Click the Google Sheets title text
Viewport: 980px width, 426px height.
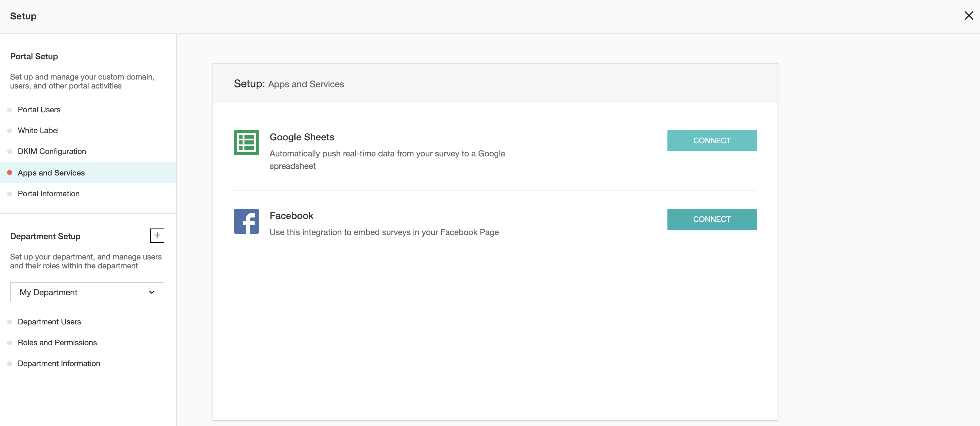pos(302,137)
